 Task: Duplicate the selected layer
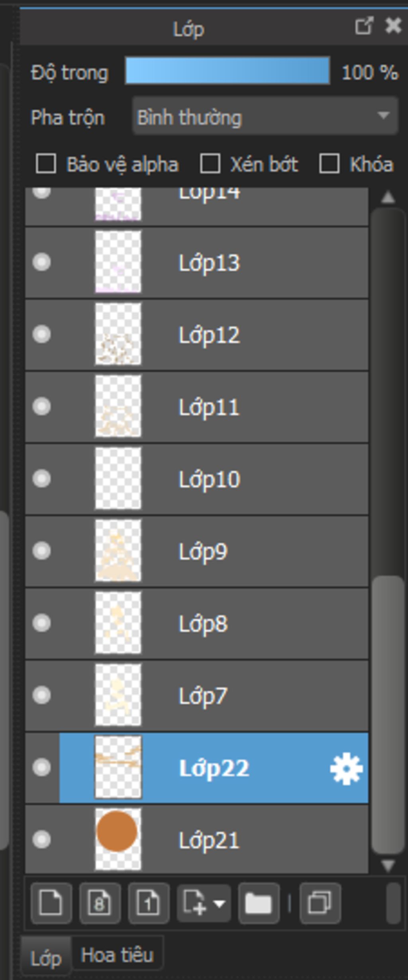tap(320, 903)
